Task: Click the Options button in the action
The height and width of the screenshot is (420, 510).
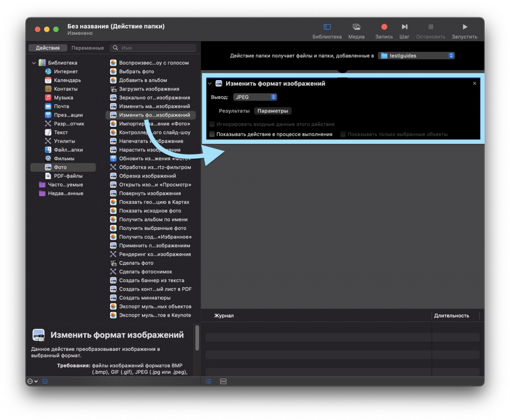Action: (x=272, y=111)
